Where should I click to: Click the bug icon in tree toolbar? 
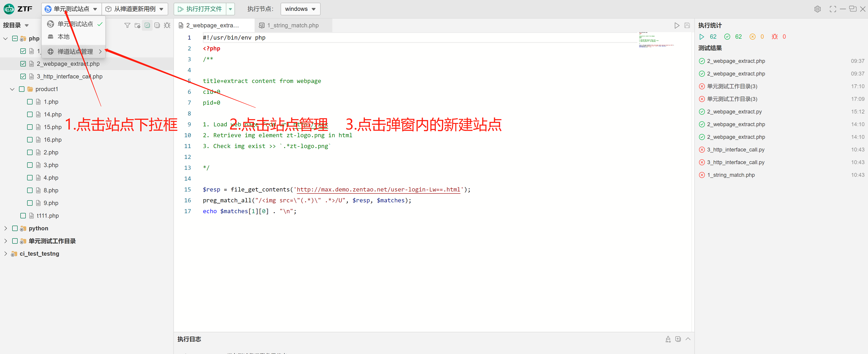click(167, 25)
